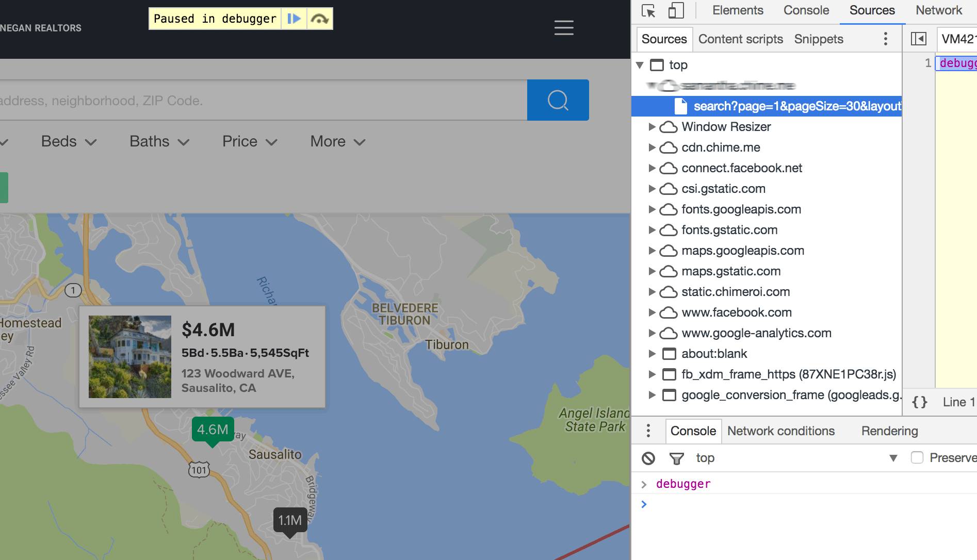Screen dimensions: 977x560
Task: Open the Snippets sub-tab
Action: [819, 39]
